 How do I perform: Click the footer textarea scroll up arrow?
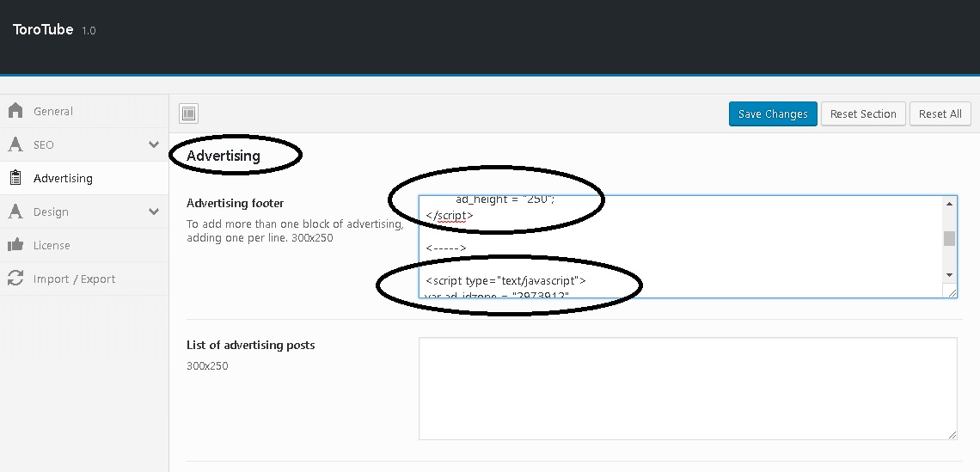click(x=949, y=204)
